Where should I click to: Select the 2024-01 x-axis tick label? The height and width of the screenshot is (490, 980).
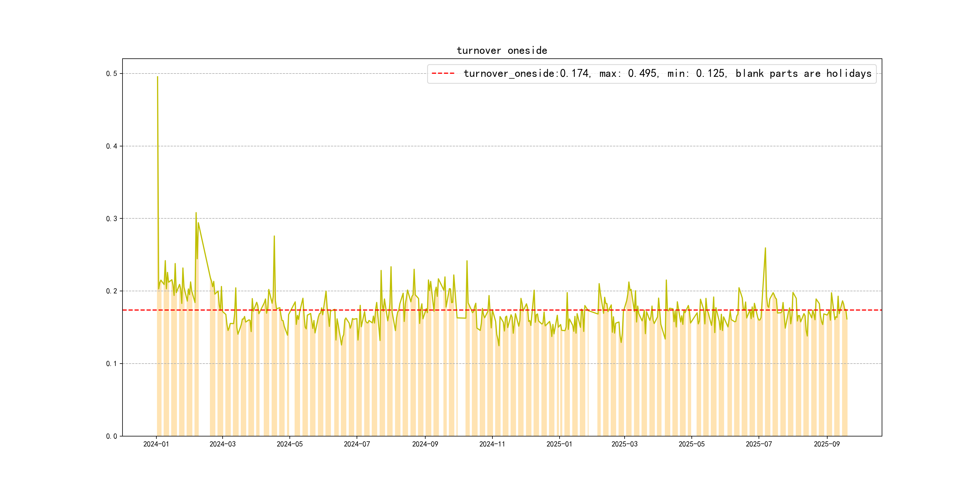(x=156, y=444)
